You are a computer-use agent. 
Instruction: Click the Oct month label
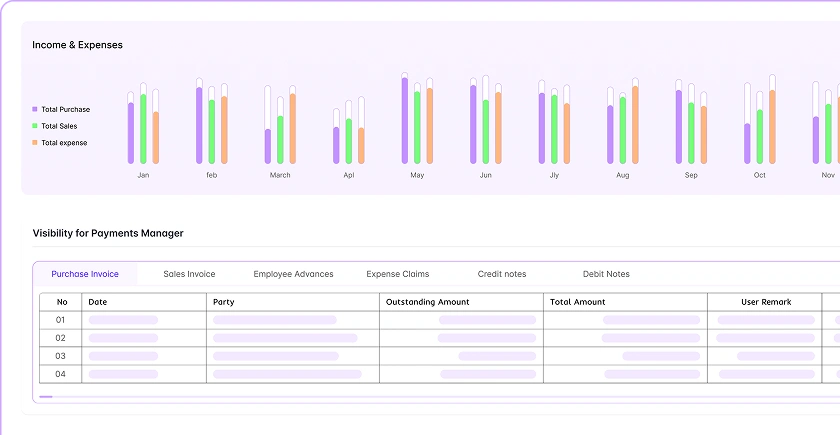click(x=760, y=175)
